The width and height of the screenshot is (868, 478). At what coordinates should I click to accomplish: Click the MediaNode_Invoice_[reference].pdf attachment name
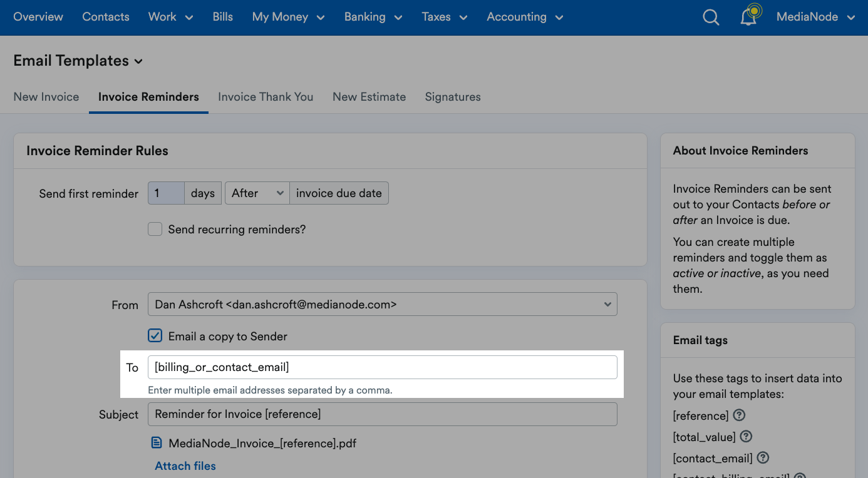pos(262,443)
